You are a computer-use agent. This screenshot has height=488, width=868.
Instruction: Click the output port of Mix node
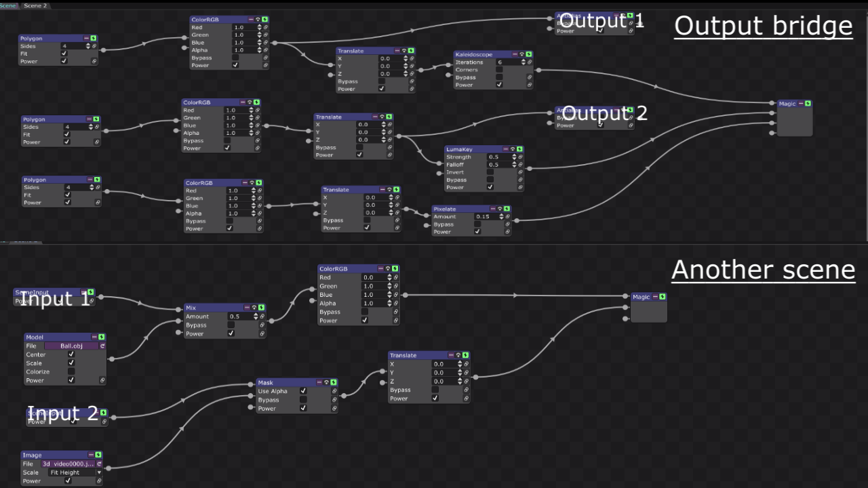tap(271, 321)
